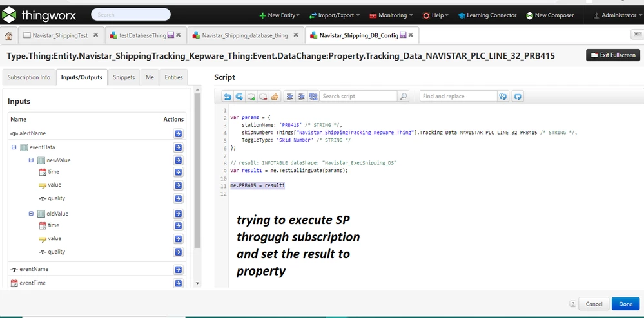Close the Navistar_ShippingTest tab
The image size is (644, 318).
(x=95, y=35)
